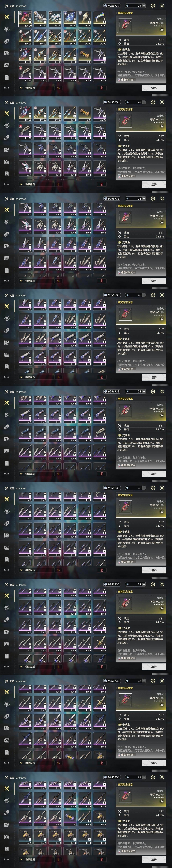Select the crossed-swords weapons tab in topmost panel
172x868 pixels.
pos(6,17)
